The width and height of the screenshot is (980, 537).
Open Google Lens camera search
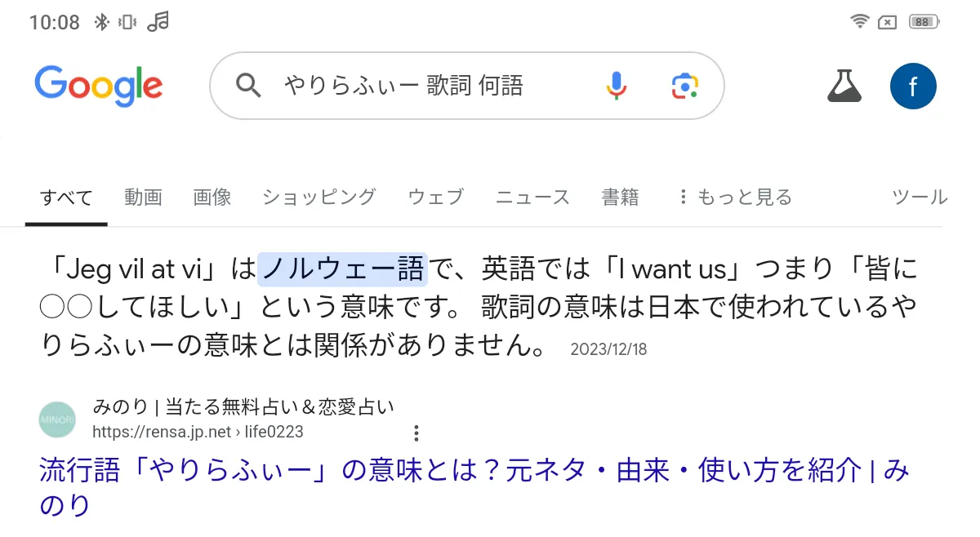(684, 86)
